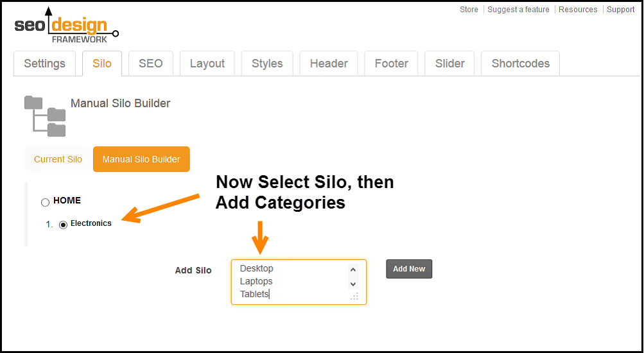Select the Electronics silo radio button

63,225
